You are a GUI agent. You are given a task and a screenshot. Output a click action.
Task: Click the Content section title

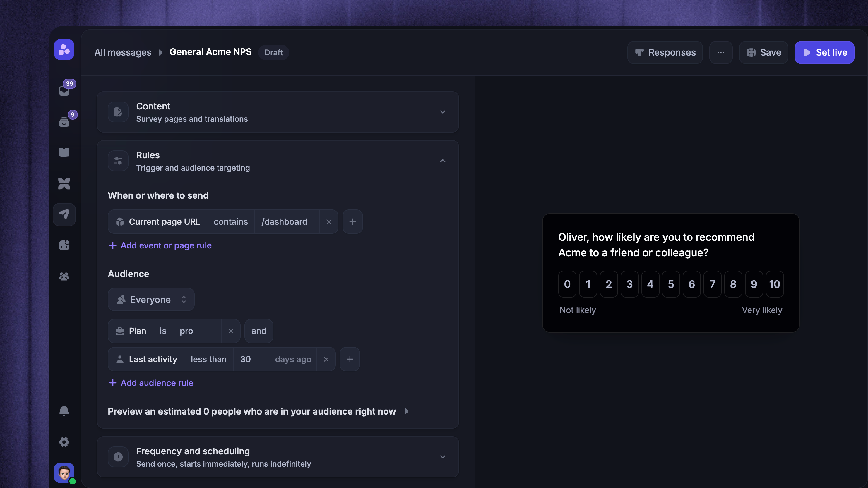153,106
